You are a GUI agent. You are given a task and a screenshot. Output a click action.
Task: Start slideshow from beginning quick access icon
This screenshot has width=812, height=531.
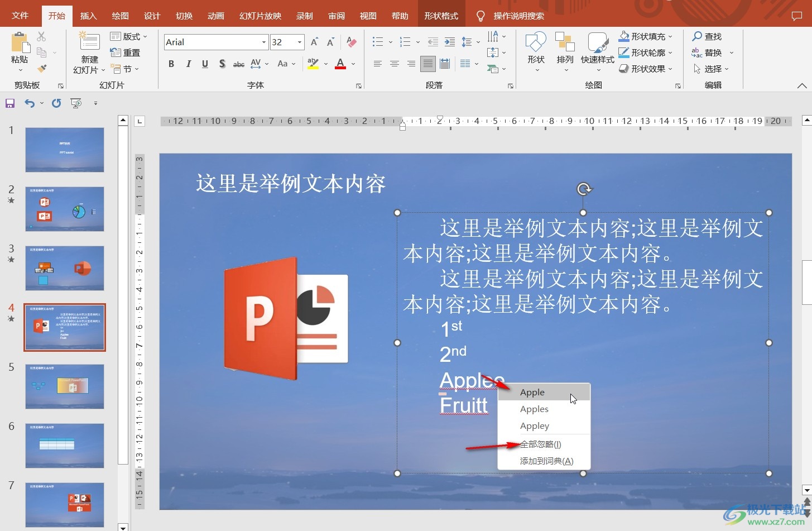[76, 103]
